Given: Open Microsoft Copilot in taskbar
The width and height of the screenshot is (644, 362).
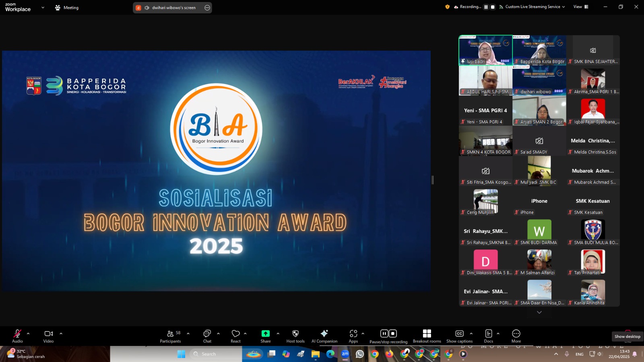Looking at the screenshot, I should (286, 354).
